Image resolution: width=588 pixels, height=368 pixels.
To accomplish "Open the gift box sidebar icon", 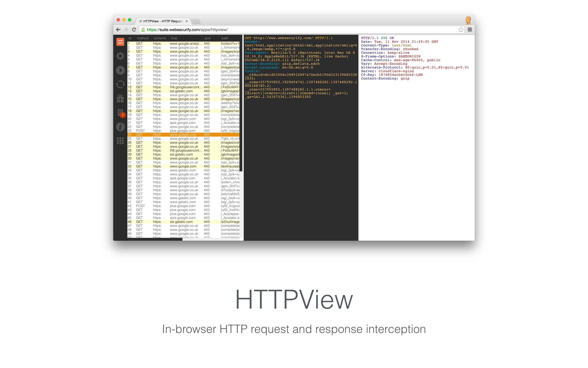I will (120, 98).
